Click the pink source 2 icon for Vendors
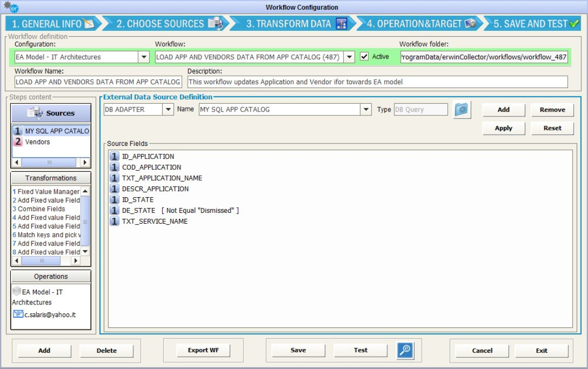 pos(18,142)
